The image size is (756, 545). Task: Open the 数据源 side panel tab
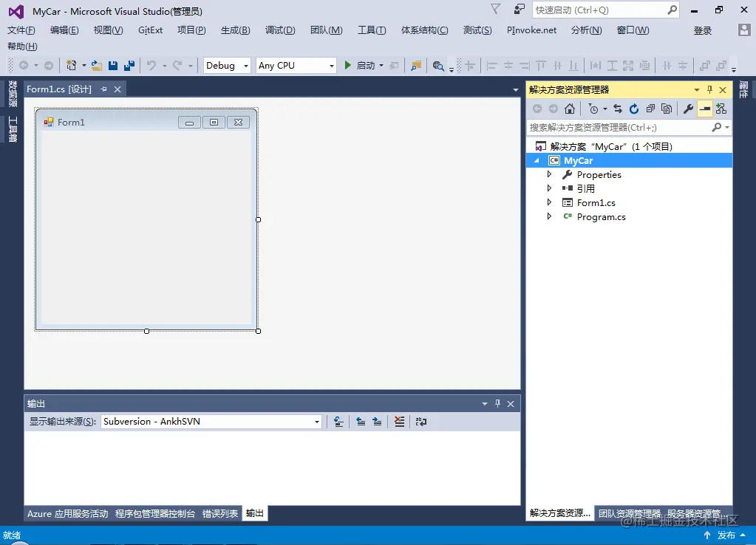pos(13,94)
